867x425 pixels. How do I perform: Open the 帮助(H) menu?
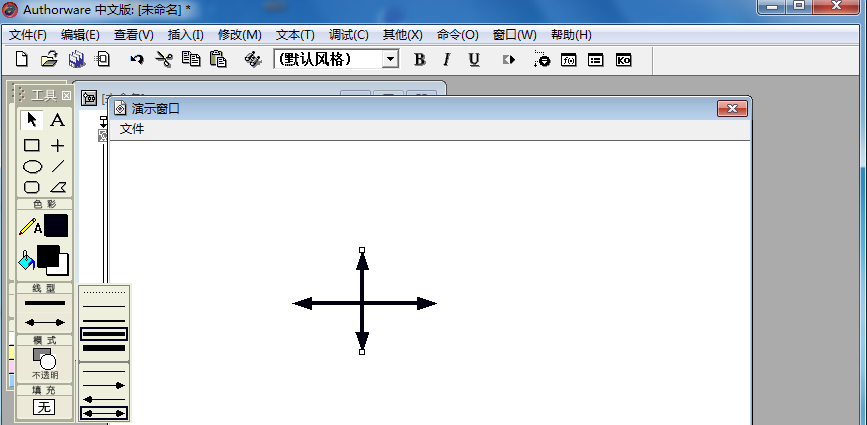coord(571,35)
